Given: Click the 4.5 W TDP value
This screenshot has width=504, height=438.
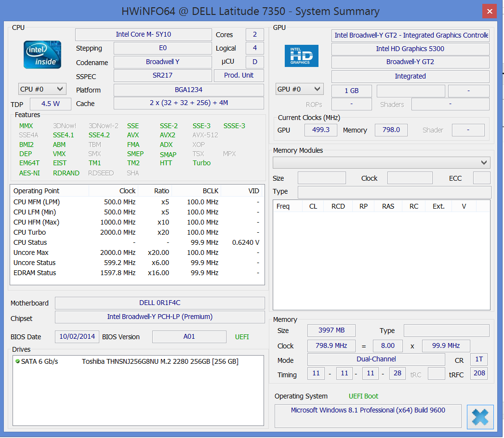Looking at the screenshot, I should click(51, 104).
